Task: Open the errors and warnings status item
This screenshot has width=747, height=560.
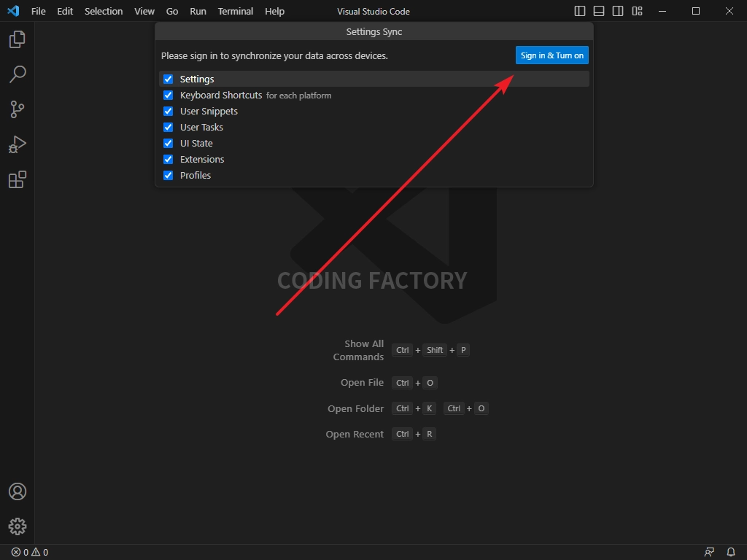Action: point(29,553)
